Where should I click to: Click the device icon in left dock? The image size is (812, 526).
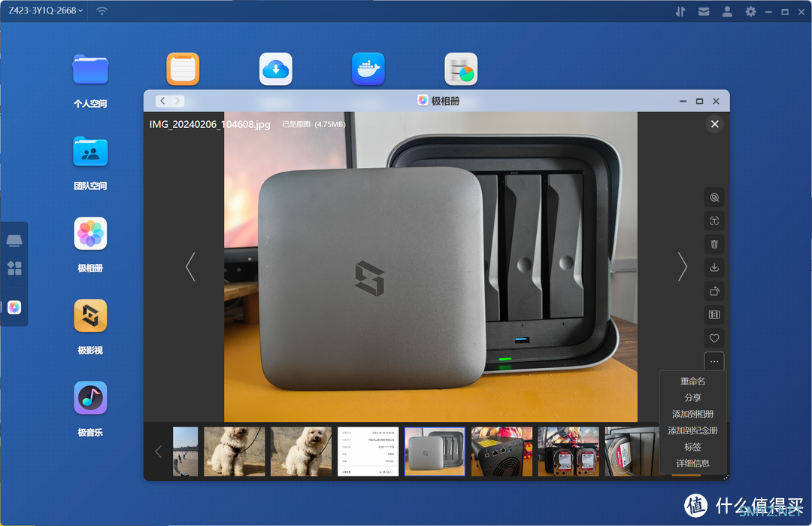(14, 240)
